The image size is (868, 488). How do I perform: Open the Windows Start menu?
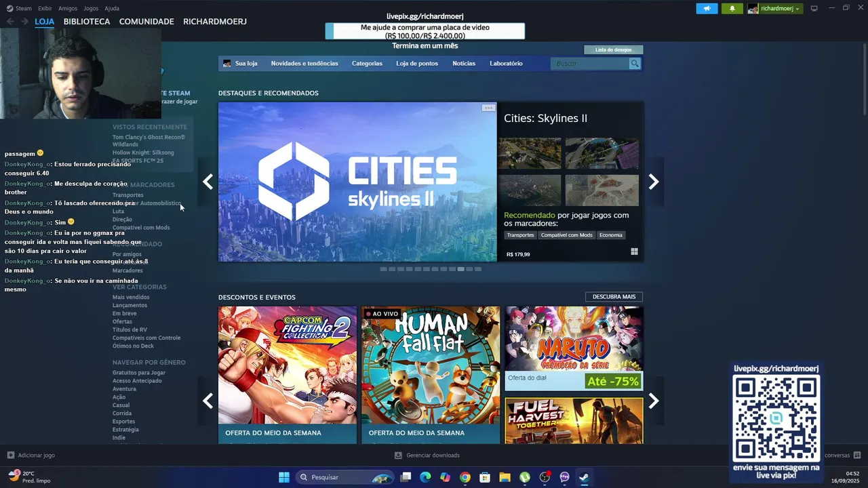click(x=284, y=477)
